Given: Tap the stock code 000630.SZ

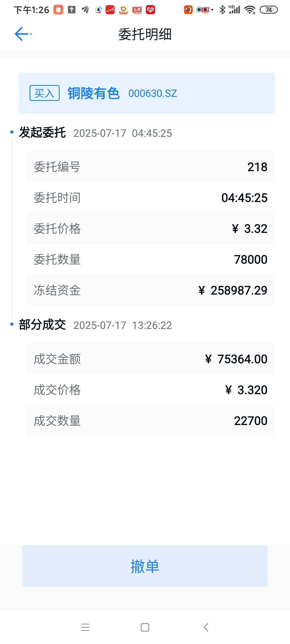Looking at the screenshot, I should [x=153, y=94].
